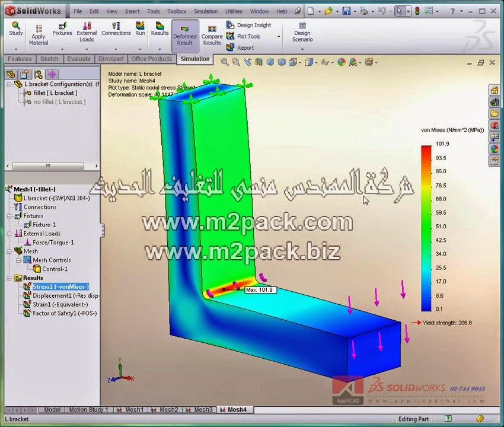This screenshot has width=504, height=427.
Task: Switch to the Features tab
Action: click(x=20, y=59)
